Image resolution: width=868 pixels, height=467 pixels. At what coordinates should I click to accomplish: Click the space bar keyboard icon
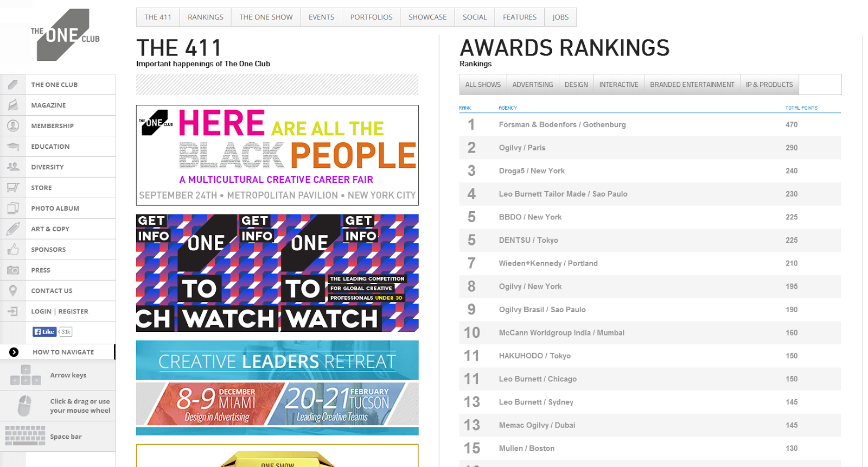click(x=25, y=436)
